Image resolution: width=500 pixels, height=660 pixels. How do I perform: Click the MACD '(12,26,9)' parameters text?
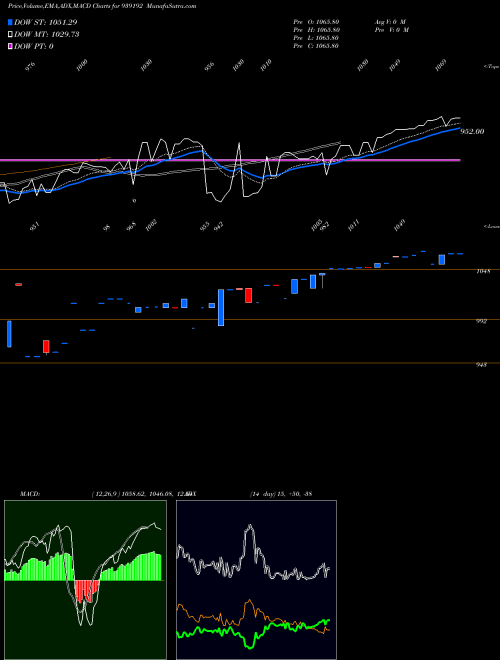click(x=106, y=494)
